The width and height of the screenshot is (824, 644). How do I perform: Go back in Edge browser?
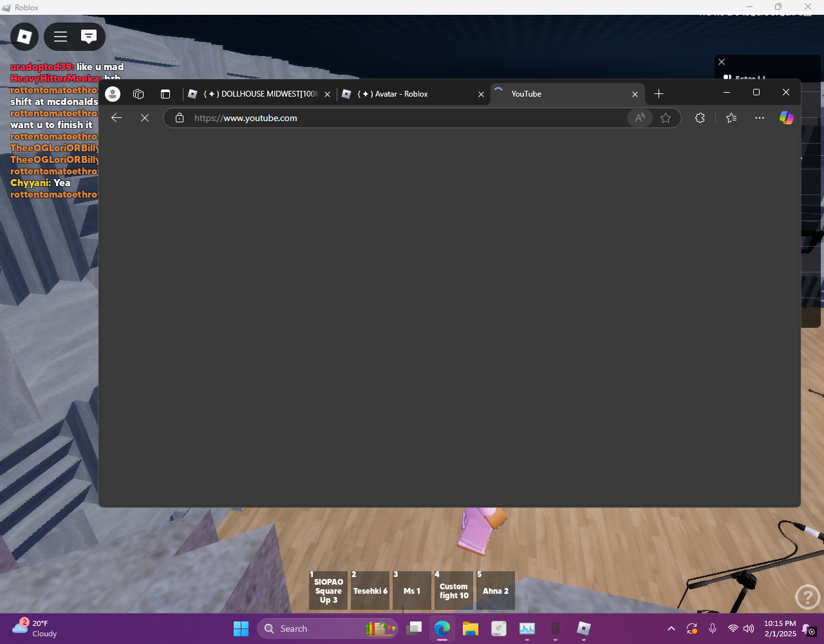click(x=117, y=118)
